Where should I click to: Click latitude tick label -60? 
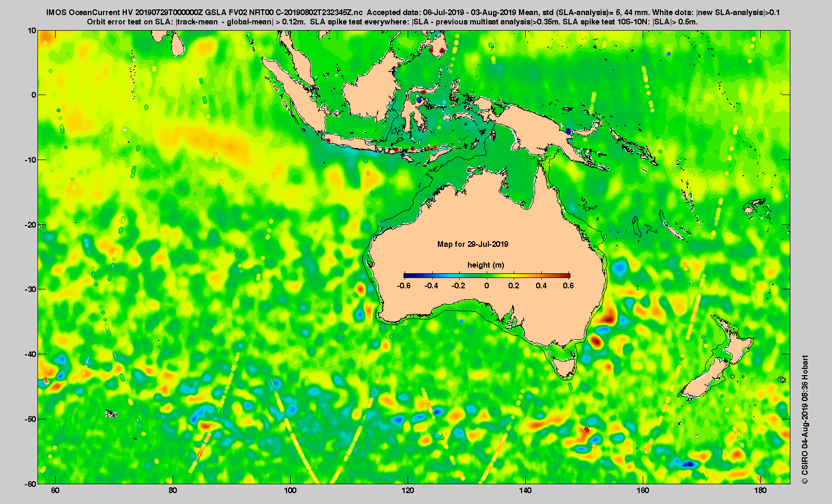tap(30, 484)
